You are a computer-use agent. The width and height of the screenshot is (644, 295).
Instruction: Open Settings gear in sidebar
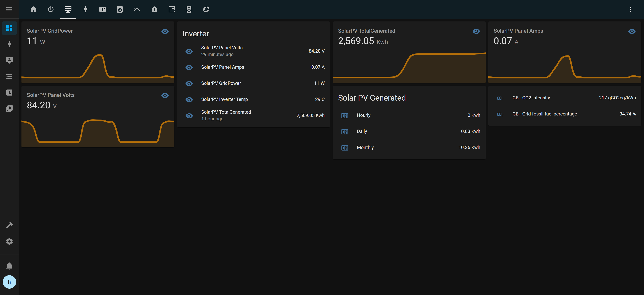coord(9,241)
